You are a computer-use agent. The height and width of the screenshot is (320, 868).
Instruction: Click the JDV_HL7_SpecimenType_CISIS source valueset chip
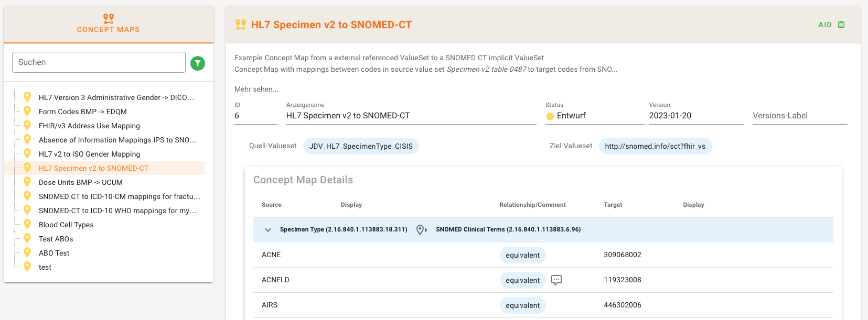pos(361,146)
